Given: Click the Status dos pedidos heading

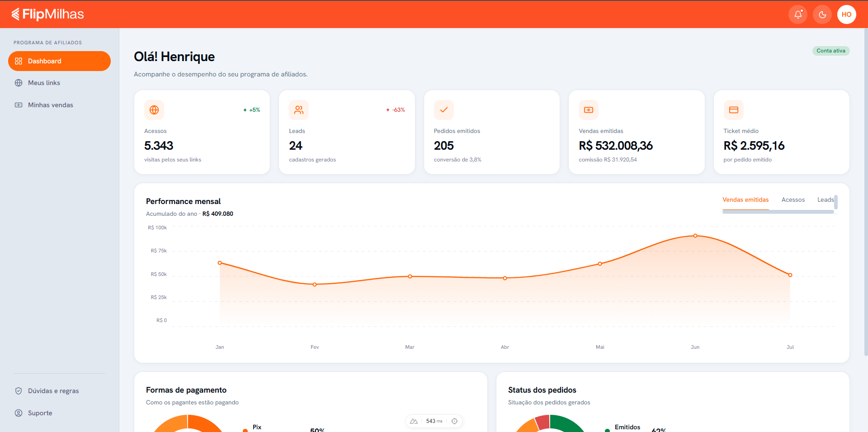Looking at the screenshot, I should pyautogui.click(x=542, y=390).
